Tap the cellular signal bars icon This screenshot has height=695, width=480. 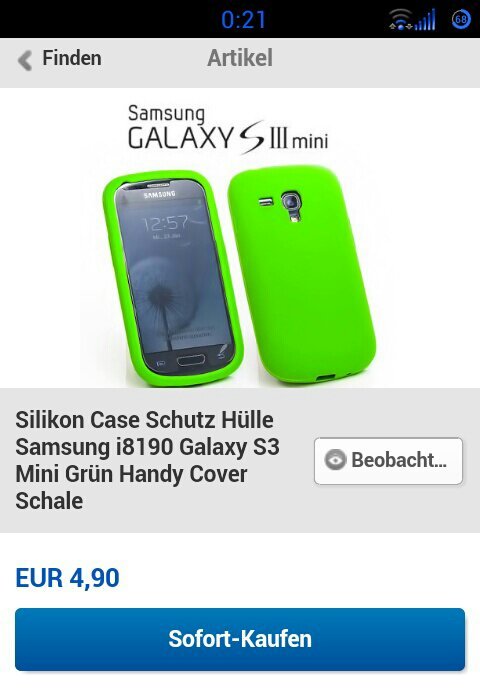425,20
